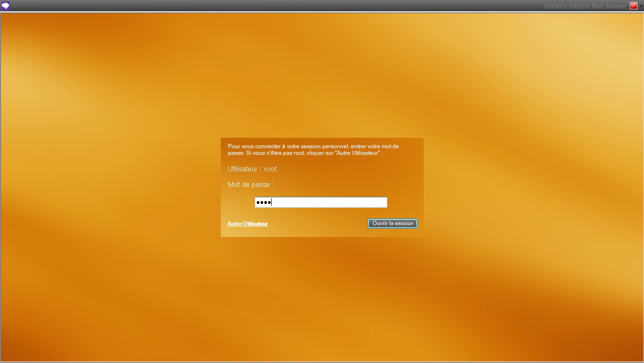This screenshot has height=363, width=644.
Task: Click the 'Mantrix Edition Red Serveur' title text
Action: (585, 6)
